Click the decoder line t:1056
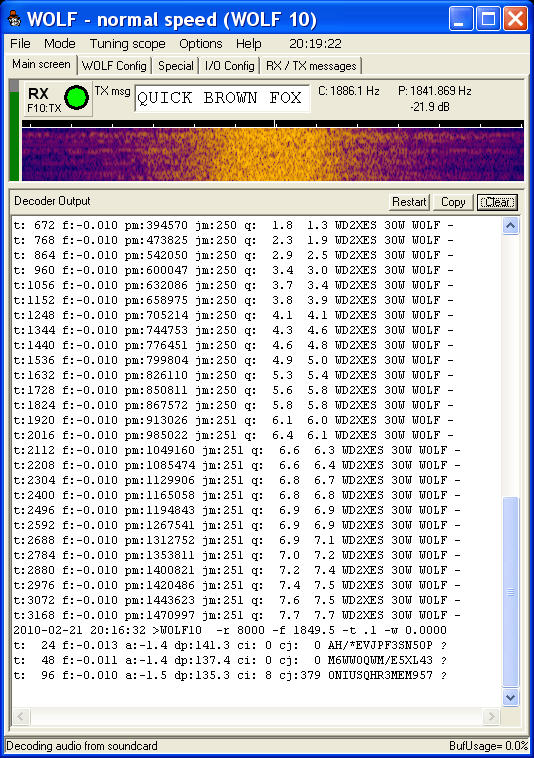 (x=233, y=285)
